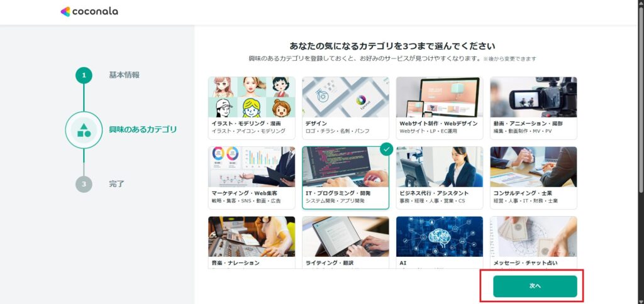644x304 pixels.
Task: Click the step 1 circle icon
Action: pos(84,75)
